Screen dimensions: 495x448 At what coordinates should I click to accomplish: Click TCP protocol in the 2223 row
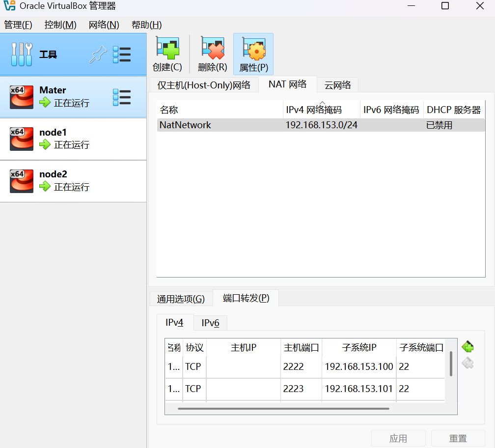pyautogui.click(x=194, y=389)
